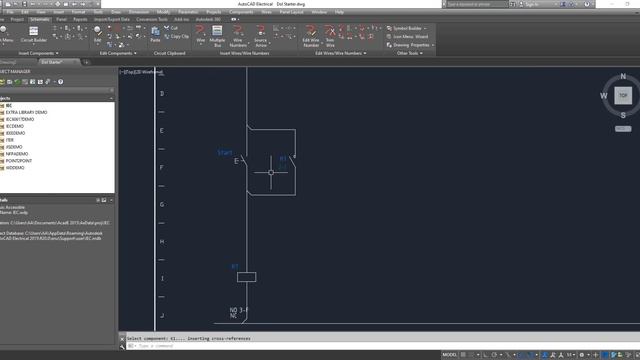This screenshot has width=640, height=360.
Task: Select the Wire tool
Action: coord(200,34)
